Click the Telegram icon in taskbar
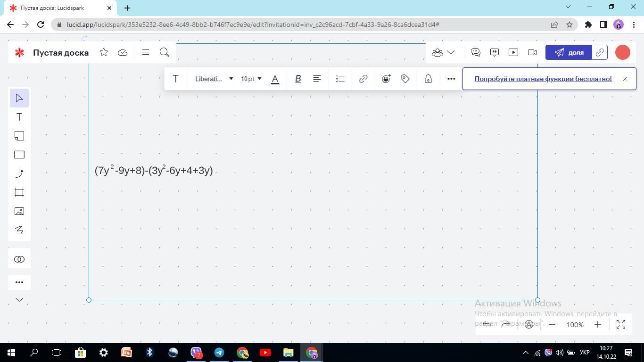Viewport: 644px width, 362px height. (x=219, y=353)
